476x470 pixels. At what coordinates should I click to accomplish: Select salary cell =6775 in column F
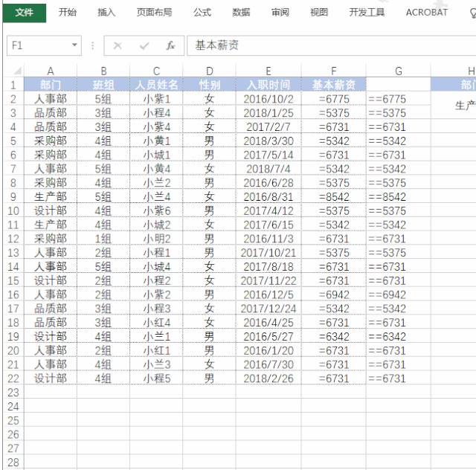[x=334, y=99]
